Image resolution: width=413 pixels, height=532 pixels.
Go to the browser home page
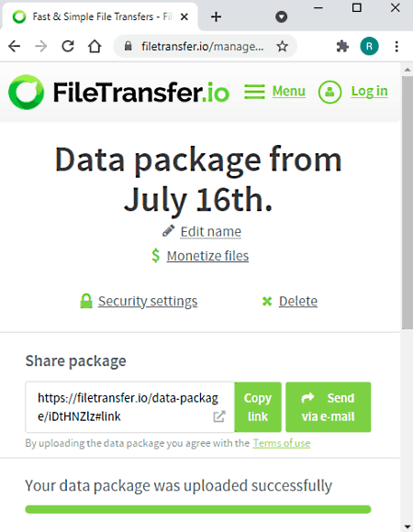coord(95,46)
